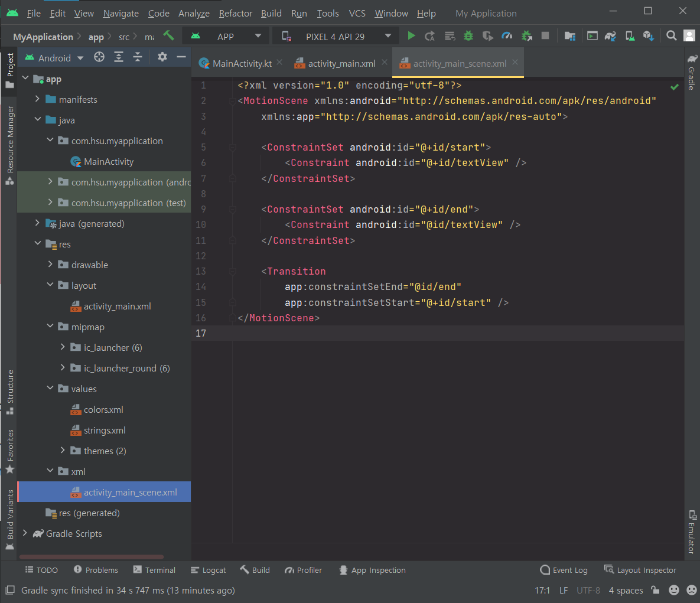This screenshot has height=603, width=700.
Task: Click Select Opened File target icon
Action: tap(99, 57)
